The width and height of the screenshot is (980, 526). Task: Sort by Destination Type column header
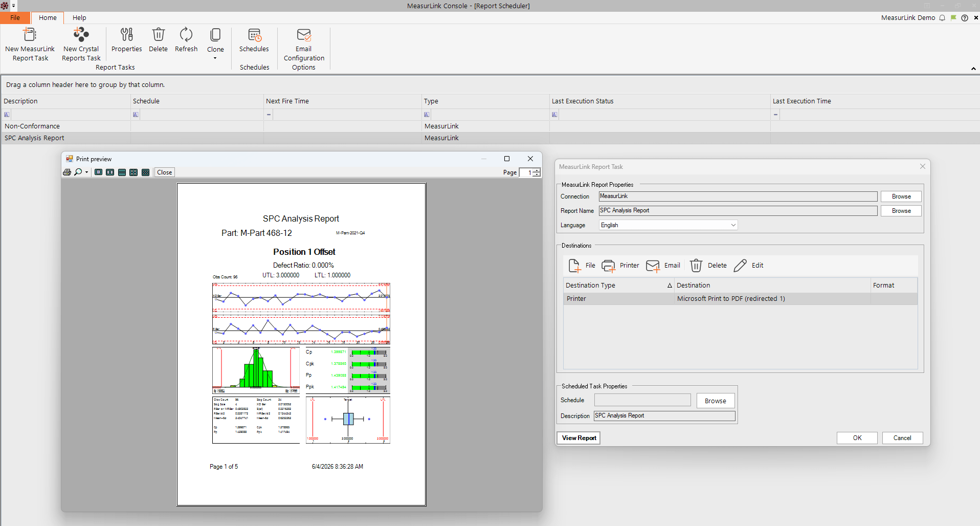(x=618, y=286)
